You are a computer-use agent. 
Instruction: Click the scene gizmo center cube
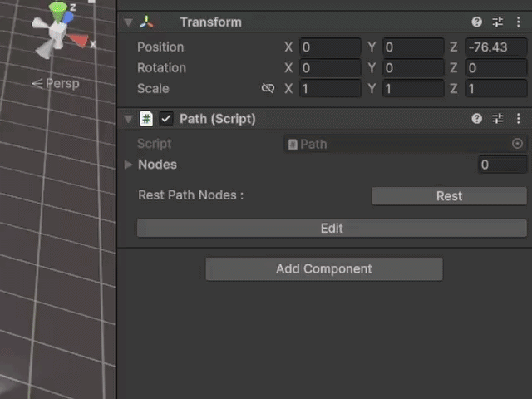(x=57, y=34)
